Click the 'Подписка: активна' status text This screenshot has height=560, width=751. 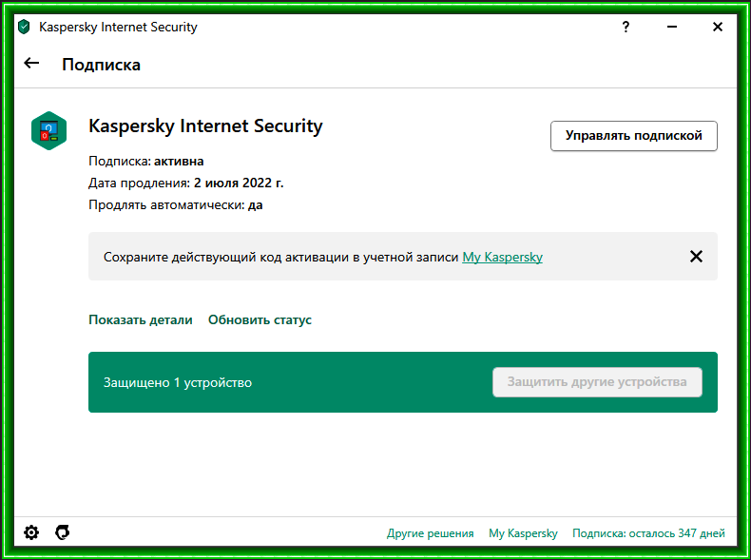(x=146, y=161)
